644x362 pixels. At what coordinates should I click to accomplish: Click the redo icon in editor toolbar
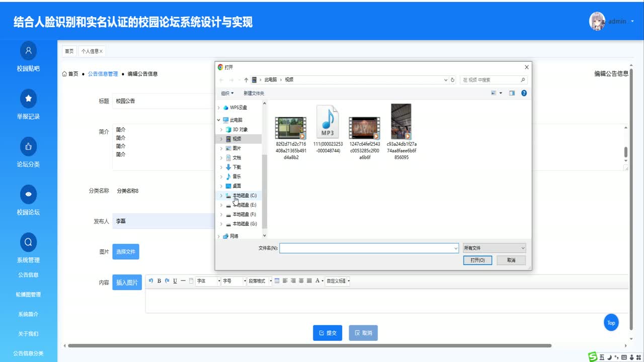point(167,281)
